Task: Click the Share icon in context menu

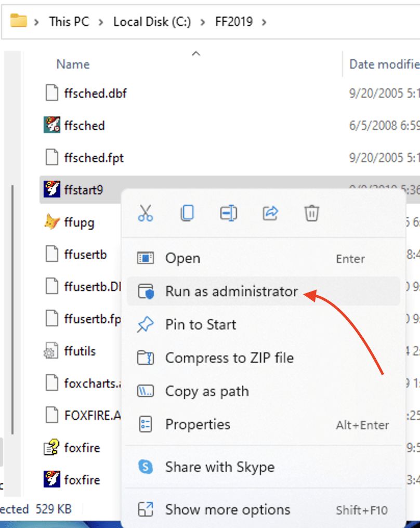Action: pyautogui.click(x=270, y=213)
